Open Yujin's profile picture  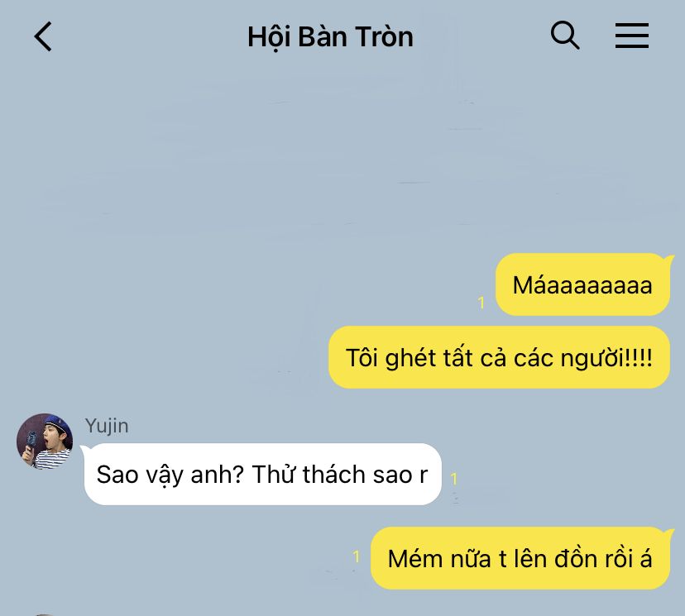click(x=45, y=442)
